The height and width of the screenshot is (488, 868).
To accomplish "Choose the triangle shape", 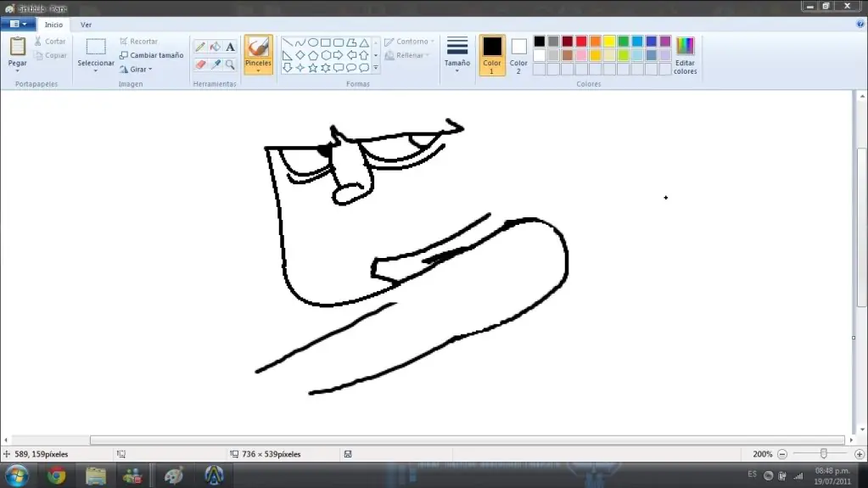I will point(364,42).
